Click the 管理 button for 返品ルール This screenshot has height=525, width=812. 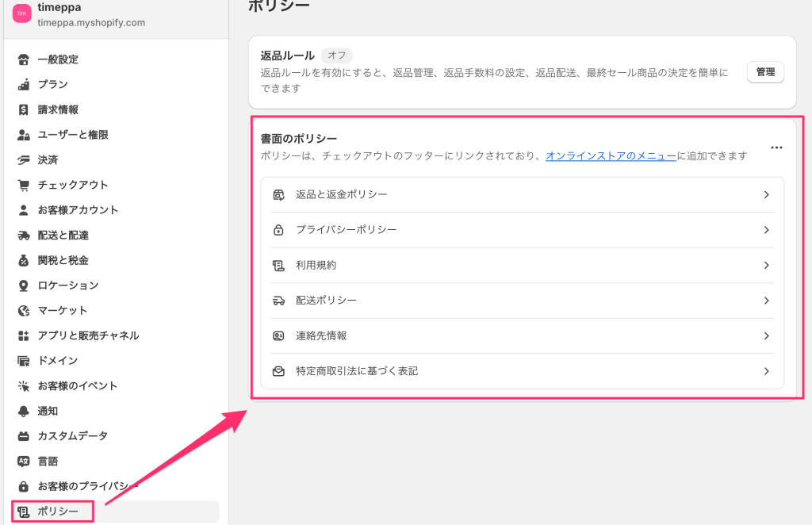coord(764,71)
